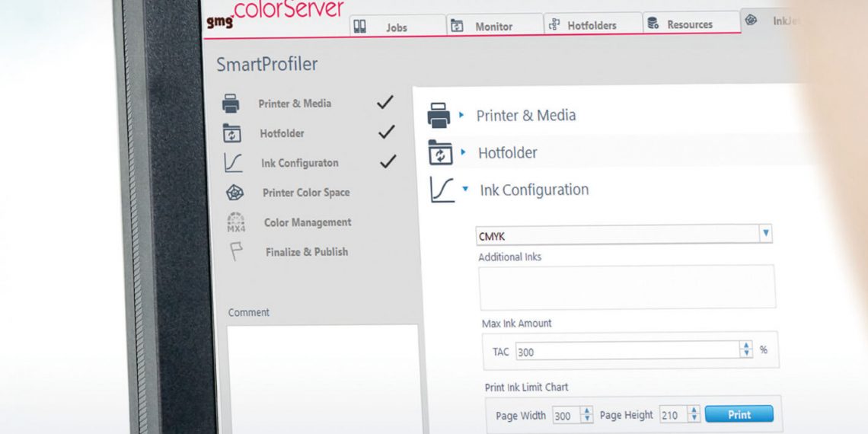Click sidebar Printer & Media printer icon
The height and width of the screenshot is (434, 868).
pyautogui.click(x=231, y=104)
